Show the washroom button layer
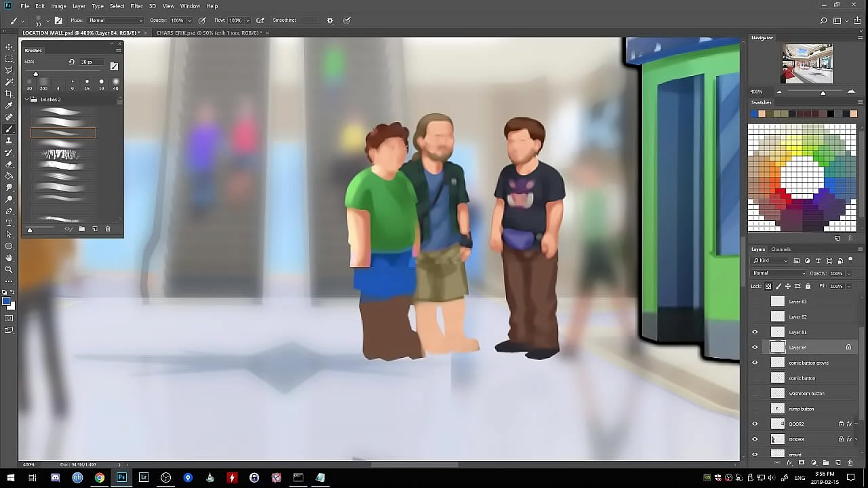 755,393
